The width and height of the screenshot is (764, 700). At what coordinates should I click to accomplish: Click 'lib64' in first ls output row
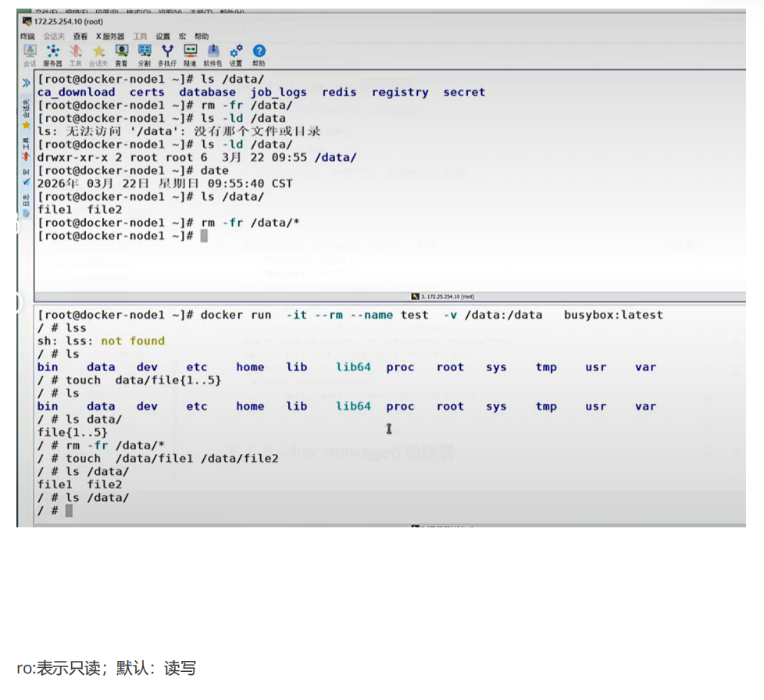[x=353, y=367]
